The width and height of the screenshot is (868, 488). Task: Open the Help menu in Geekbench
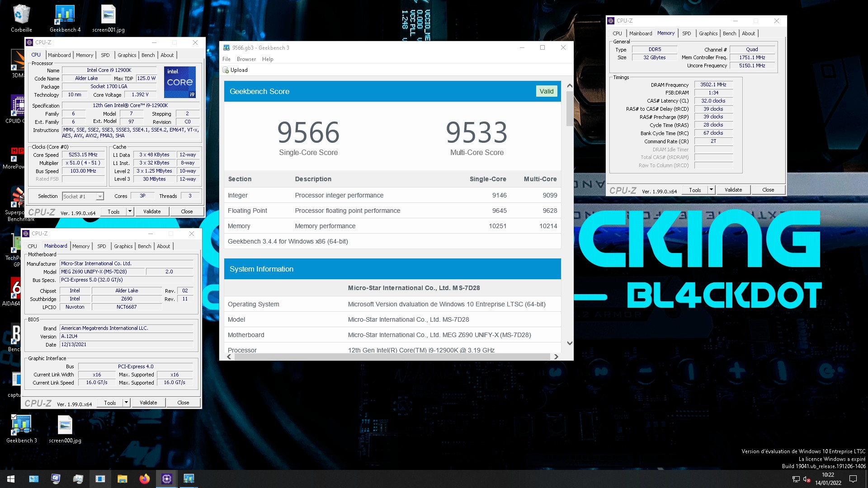(268, 59)
